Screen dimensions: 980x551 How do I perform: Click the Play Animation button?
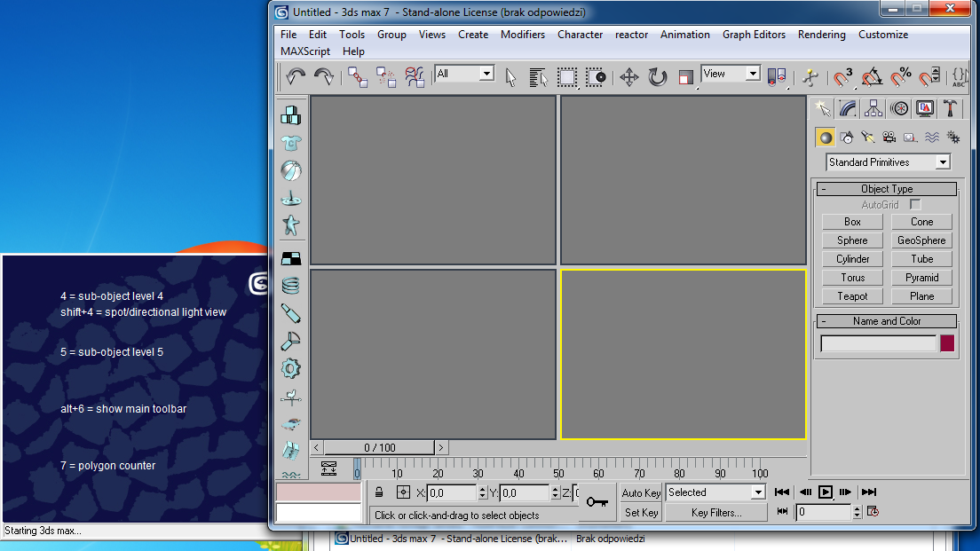tap(825, 492)
